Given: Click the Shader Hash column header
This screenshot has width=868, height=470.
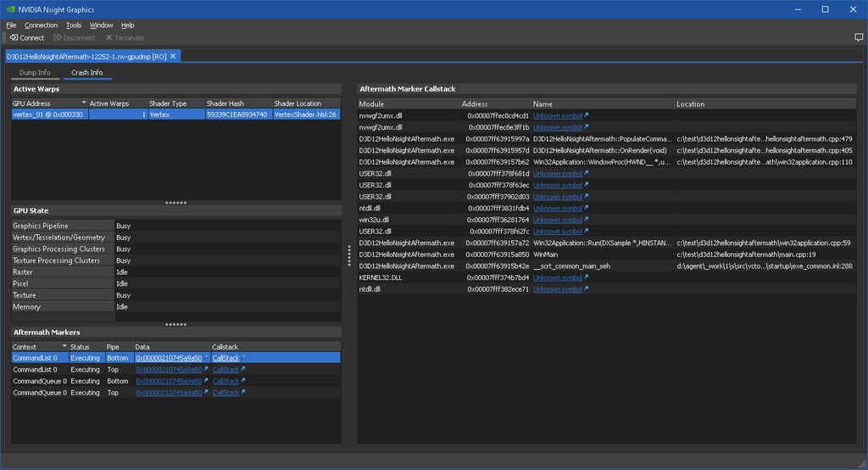Looking at the screenshot, I should pyautogui.click(x=238, y=104).
